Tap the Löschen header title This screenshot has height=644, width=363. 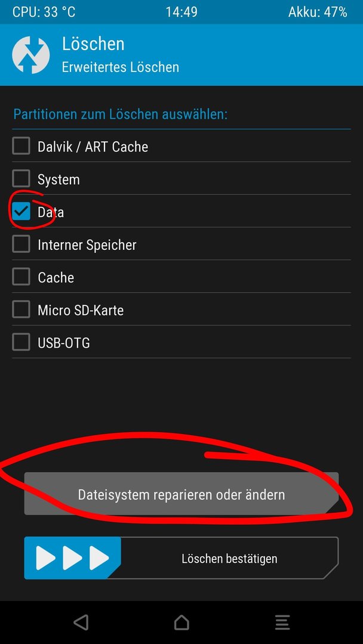93,44
